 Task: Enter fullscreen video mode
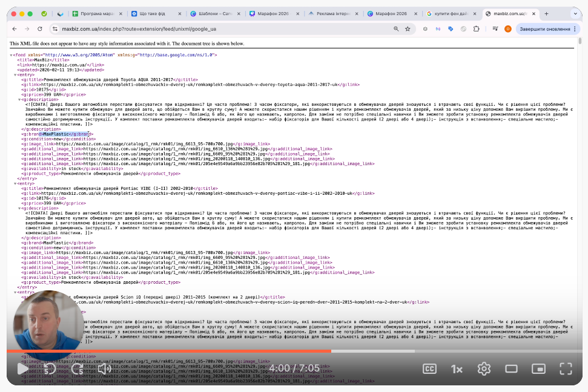click(566, 369)
